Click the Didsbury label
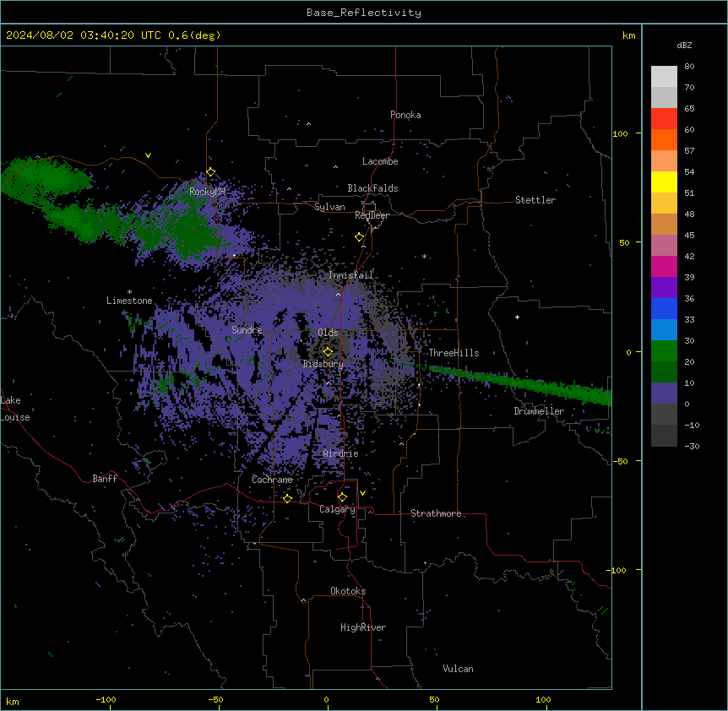The height and width of the screenshot is (711, 728). 323,364
